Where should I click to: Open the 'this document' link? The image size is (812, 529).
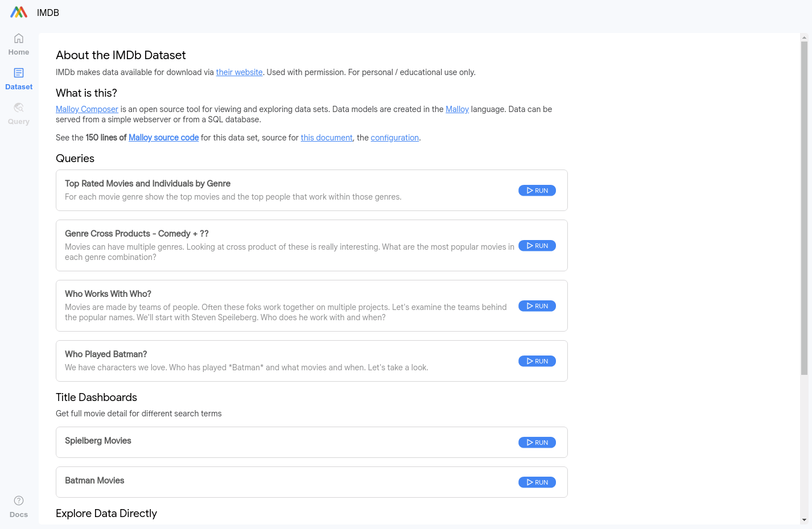click(x=327, y=138)
